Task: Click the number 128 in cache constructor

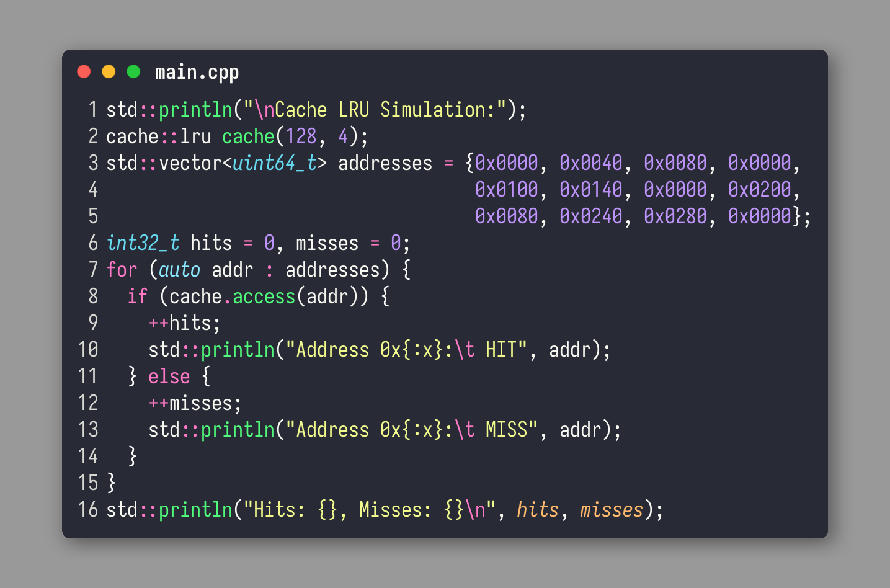Action: 301,136
